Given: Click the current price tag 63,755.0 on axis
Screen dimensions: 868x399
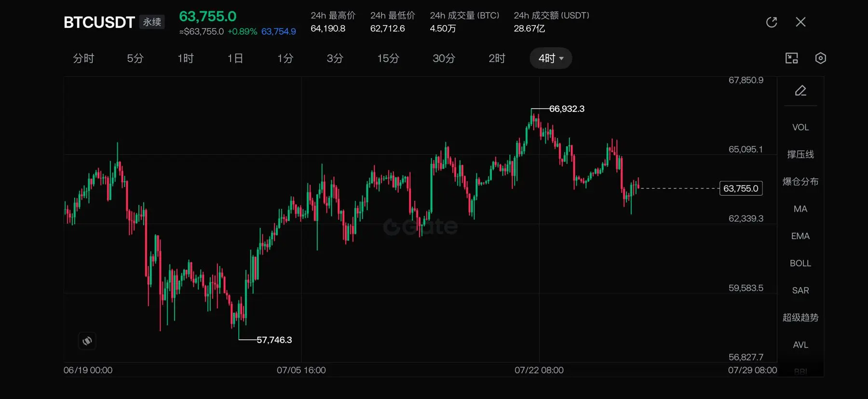Looking at the screenshot, I should [741, 188].
